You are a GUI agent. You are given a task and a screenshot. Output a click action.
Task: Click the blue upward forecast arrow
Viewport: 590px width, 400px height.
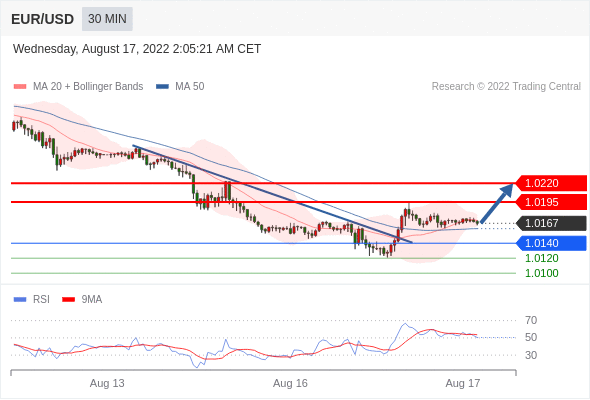click(497, 203)
